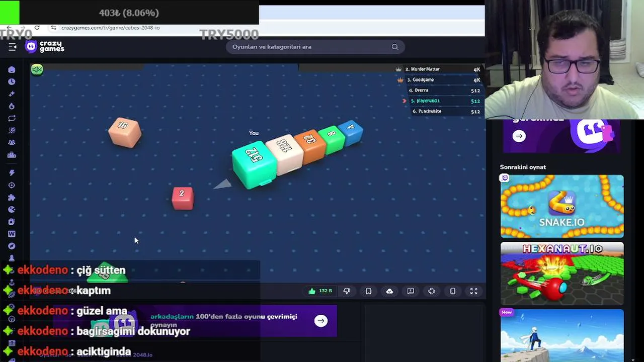644x362 pixels.
Task: Open updated games via sidebar loop-arrows icon
Action: pyautogui.click(x=12, y=118)
